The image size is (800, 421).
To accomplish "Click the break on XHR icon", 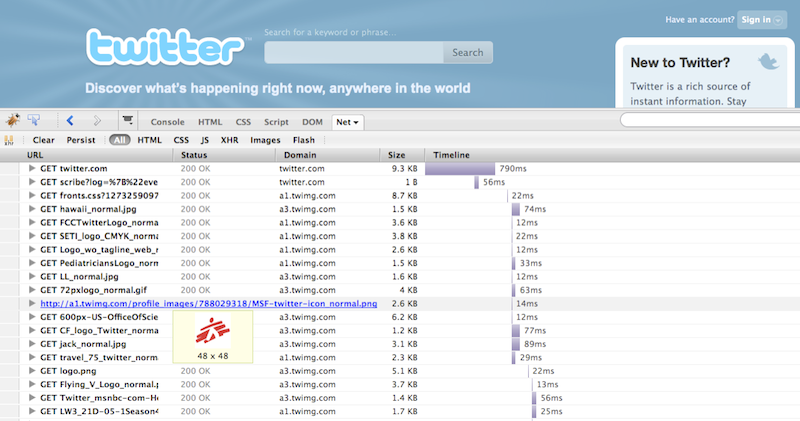I will coord(9,140).
